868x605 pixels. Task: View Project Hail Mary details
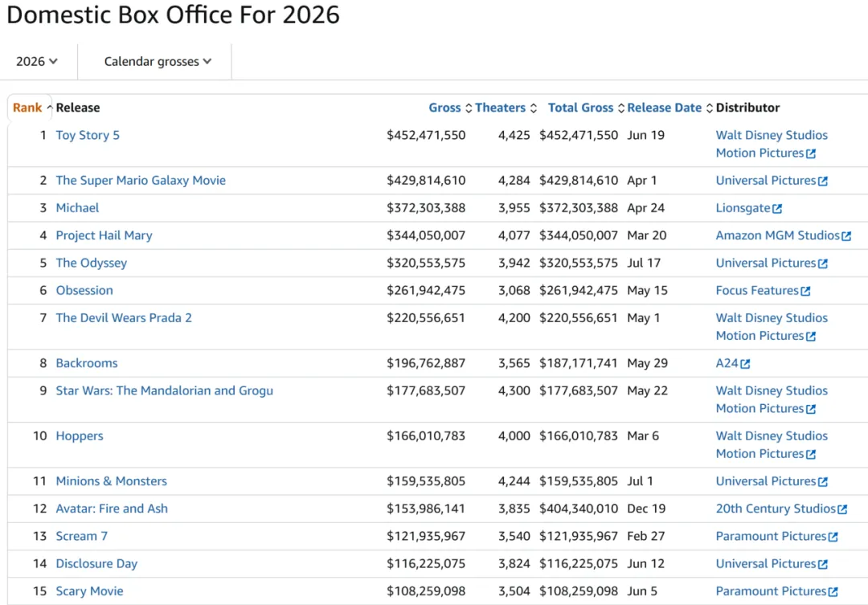tap(104, 235)
